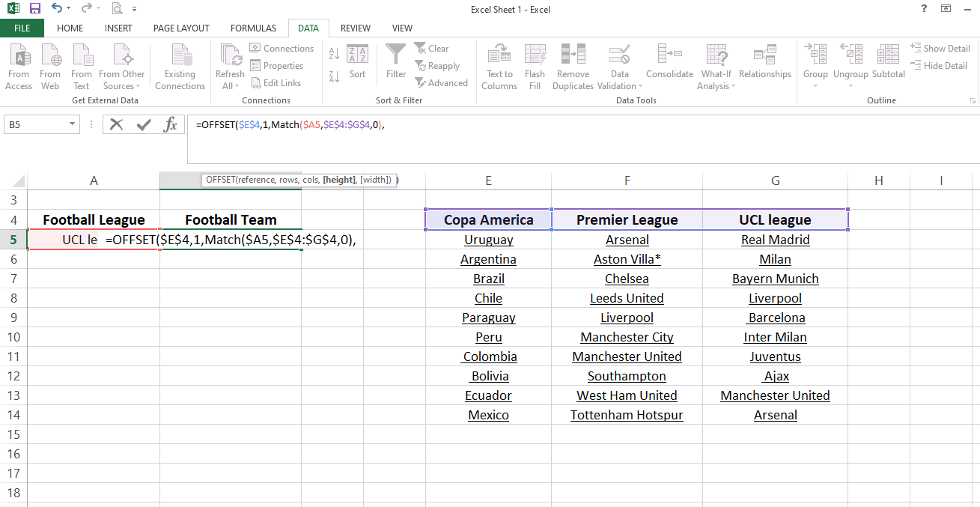Confirm formula with the Enter checkmark

pyautogui.click(x=144, y=125)
